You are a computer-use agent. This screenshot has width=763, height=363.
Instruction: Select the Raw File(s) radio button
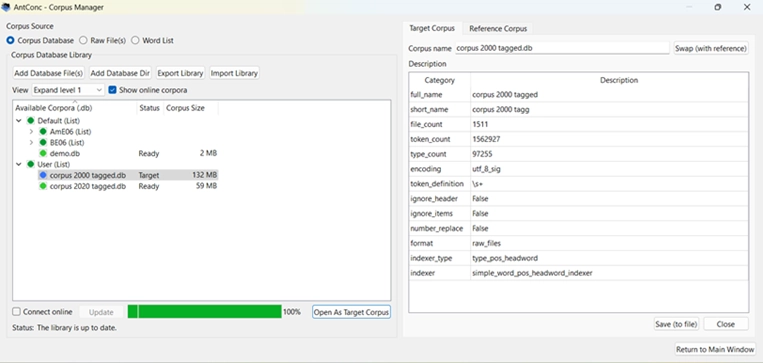(x=83, y=41)
